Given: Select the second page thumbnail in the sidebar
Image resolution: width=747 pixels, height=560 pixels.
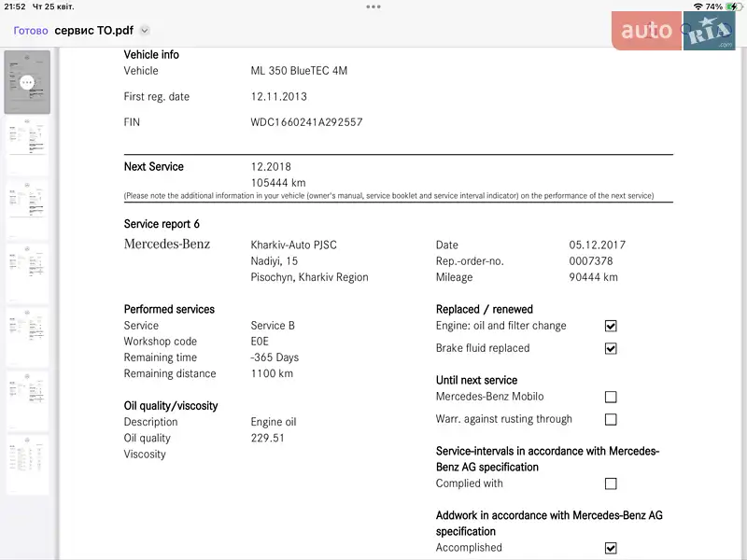Looking at the screenshot, I should tap(27, 146).
